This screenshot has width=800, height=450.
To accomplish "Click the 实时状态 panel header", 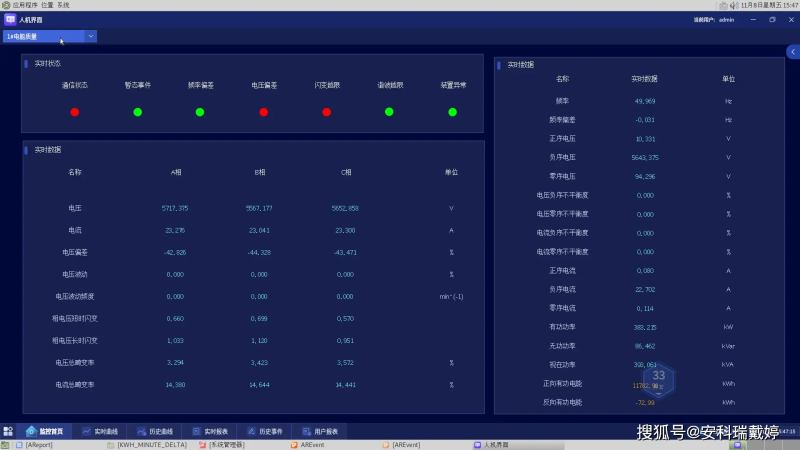I will [47, 64].
